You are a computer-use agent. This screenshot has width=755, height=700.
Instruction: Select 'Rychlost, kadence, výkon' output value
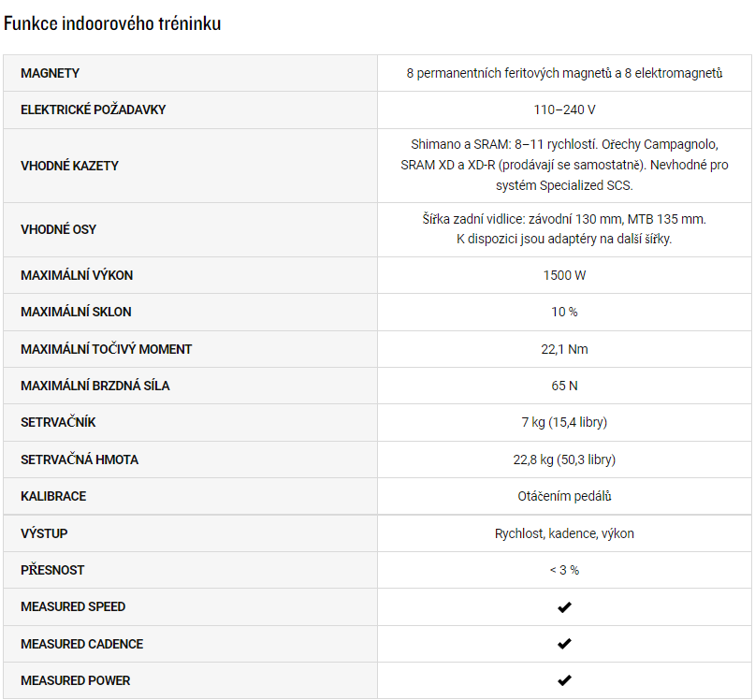coord(564,533)
